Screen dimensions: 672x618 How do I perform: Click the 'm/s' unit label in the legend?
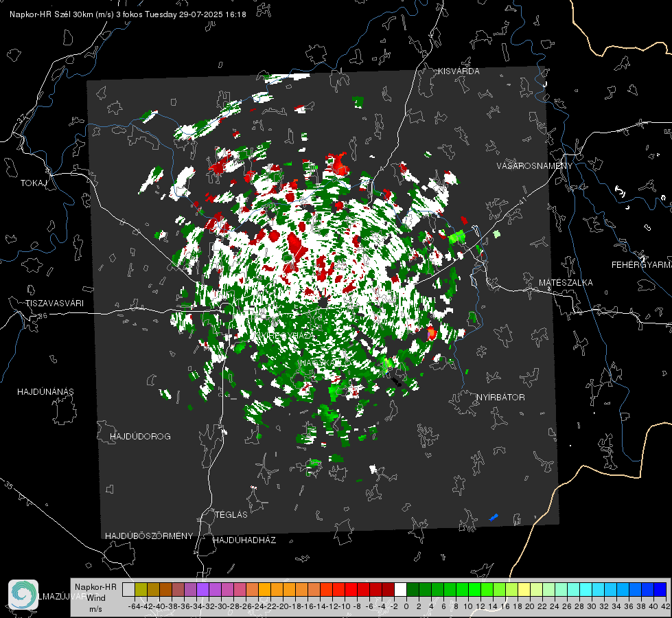point(95,609)
